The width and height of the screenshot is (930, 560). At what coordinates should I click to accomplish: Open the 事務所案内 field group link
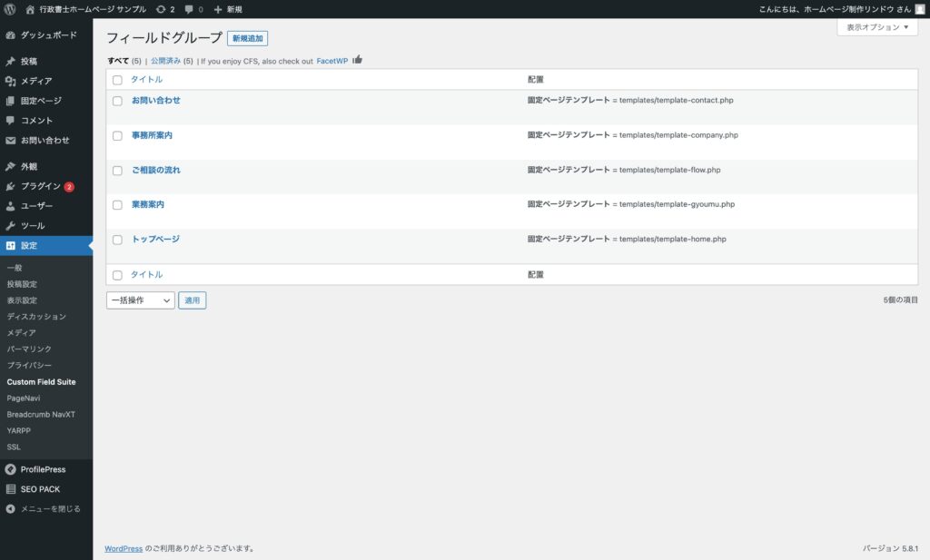tap(152, 136)
